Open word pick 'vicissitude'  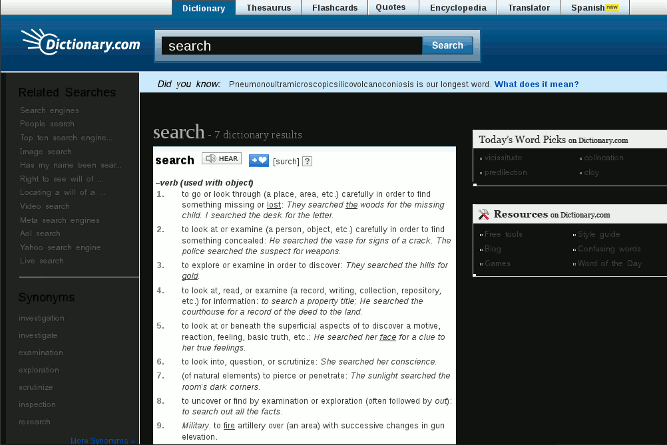pos(503,158)
